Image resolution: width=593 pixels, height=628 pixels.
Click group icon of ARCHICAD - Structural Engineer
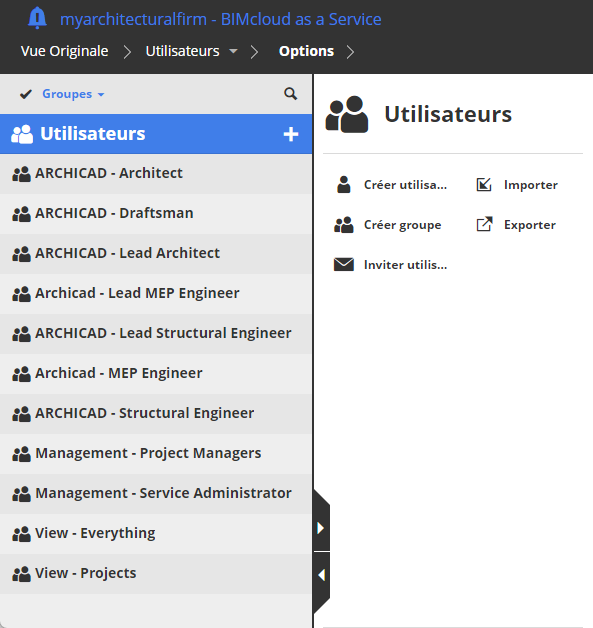[21, 414]
